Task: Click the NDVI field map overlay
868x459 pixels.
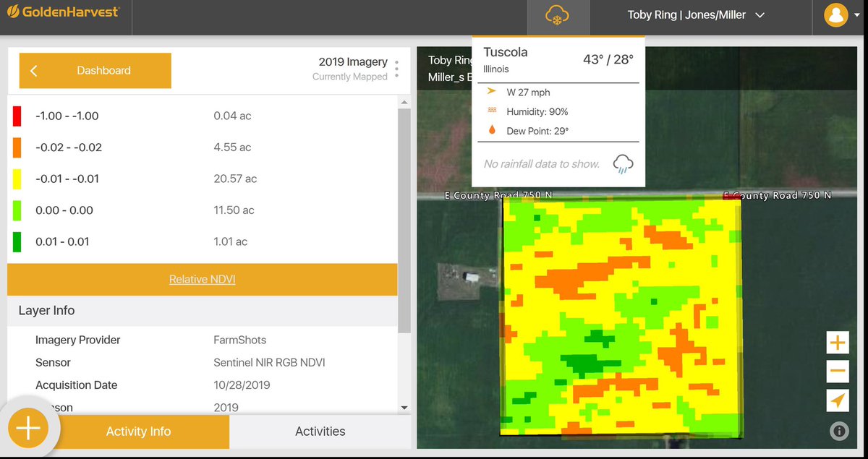Action: pos(622,317)
